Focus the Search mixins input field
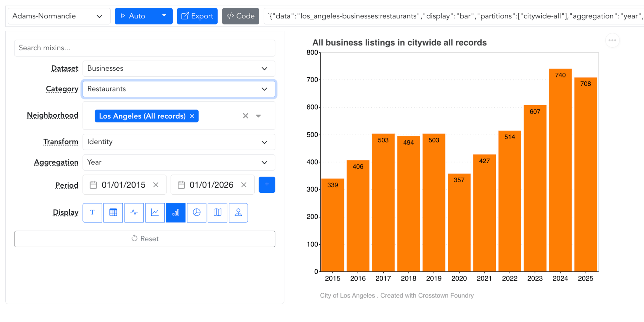The width and height of the screenshot is (644, 322). click(145, 48)
